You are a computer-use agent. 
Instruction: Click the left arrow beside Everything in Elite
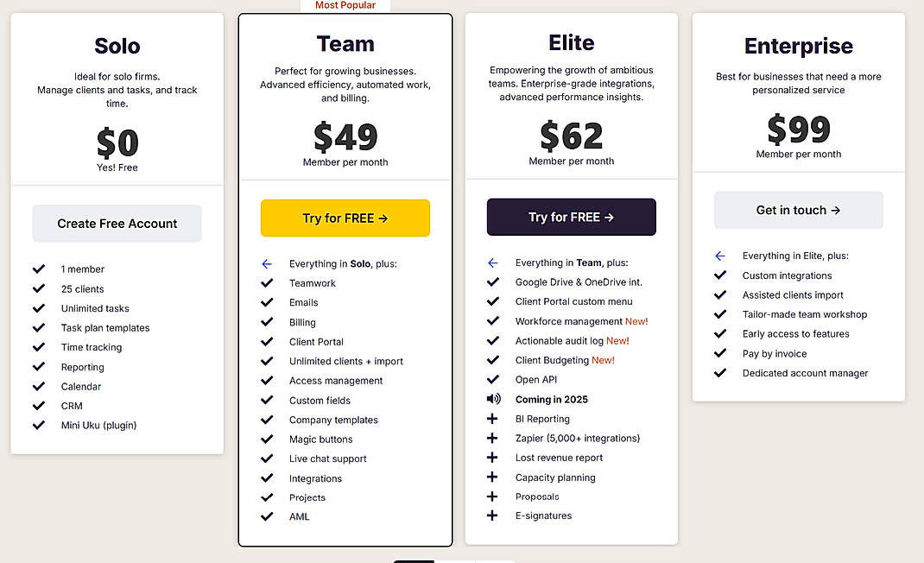coord(719,256)
